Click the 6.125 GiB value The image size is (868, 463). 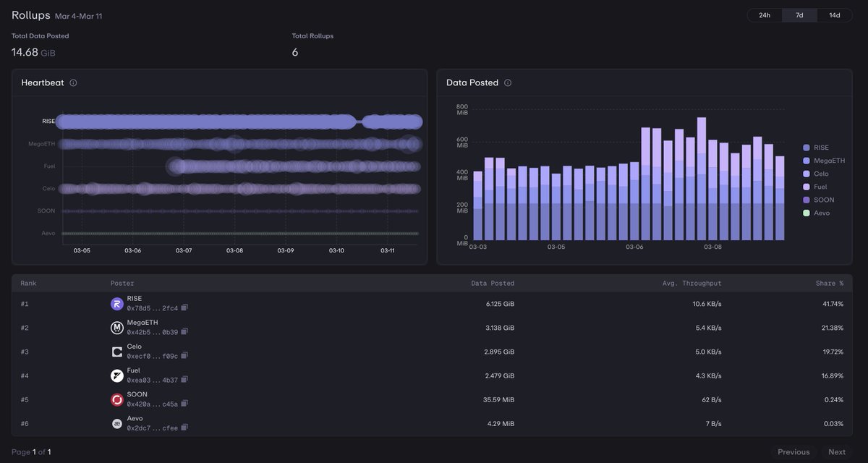pos(499,304)
